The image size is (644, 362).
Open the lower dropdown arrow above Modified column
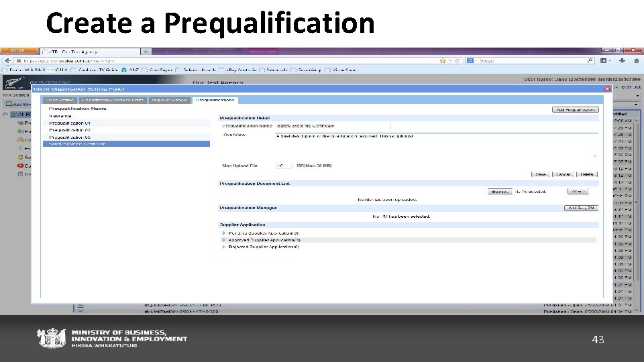coord(636,105)
